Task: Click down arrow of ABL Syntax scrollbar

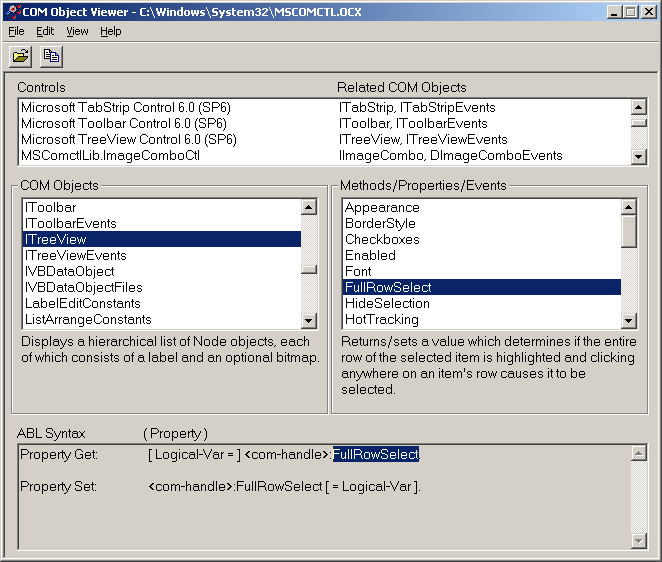Action: click(x=639, y=540)
